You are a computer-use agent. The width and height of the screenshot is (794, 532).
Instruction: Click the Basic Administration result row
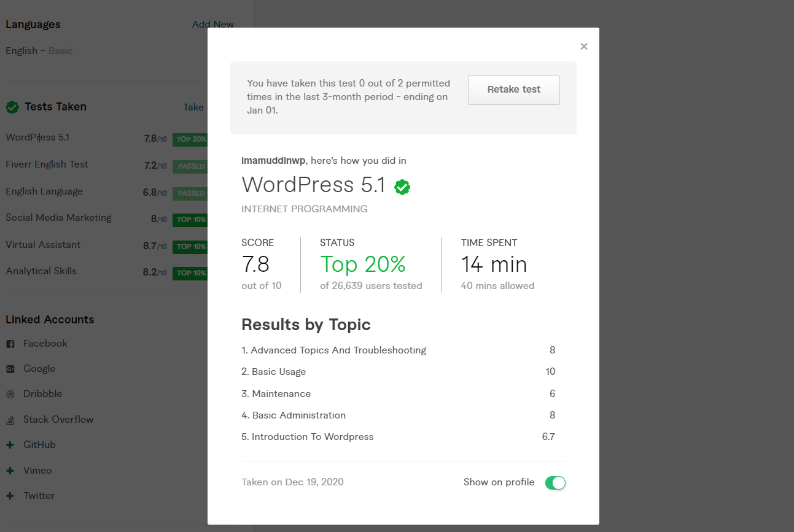[399, 415]
